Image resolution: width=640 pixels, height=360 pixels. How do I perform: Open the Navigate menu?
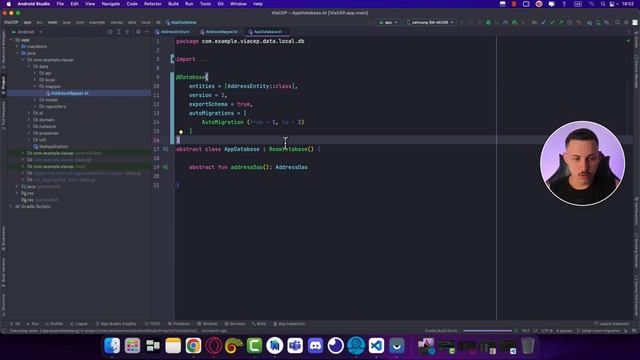point(111,4)
